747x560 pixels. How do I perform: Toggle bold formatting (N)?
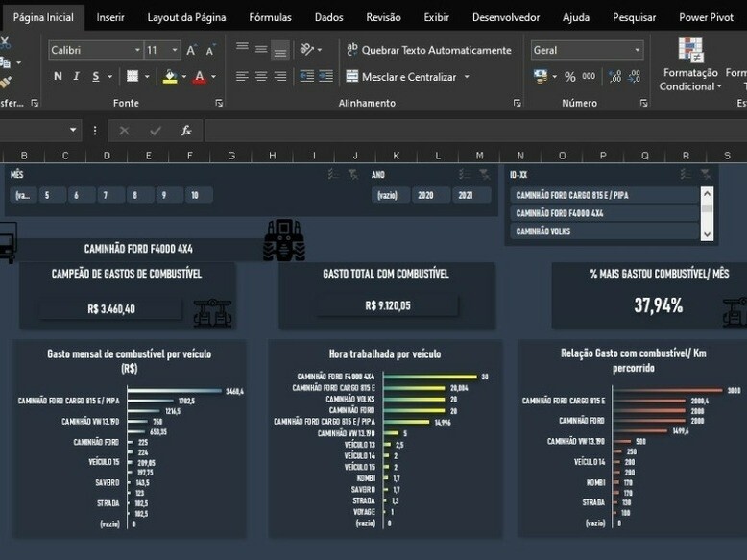(58, 77)
